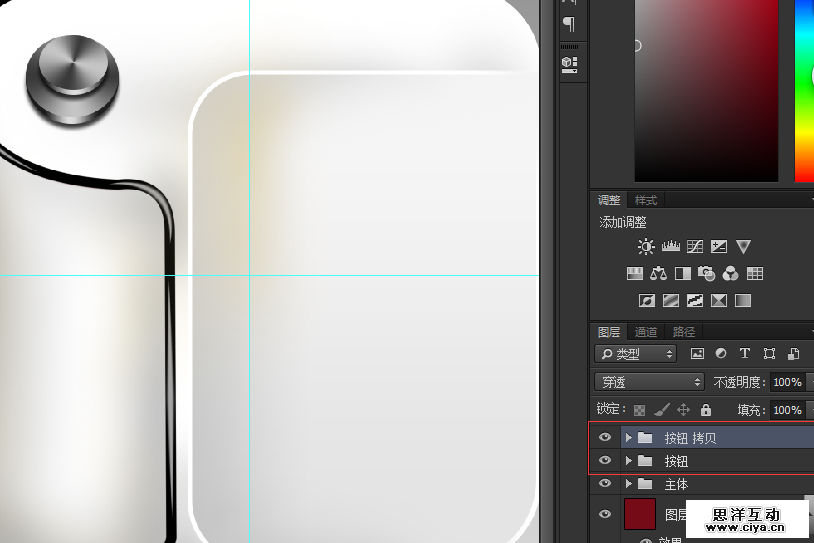
Task: Expand the 主体 group folder
Action: (x=629, y=484)
